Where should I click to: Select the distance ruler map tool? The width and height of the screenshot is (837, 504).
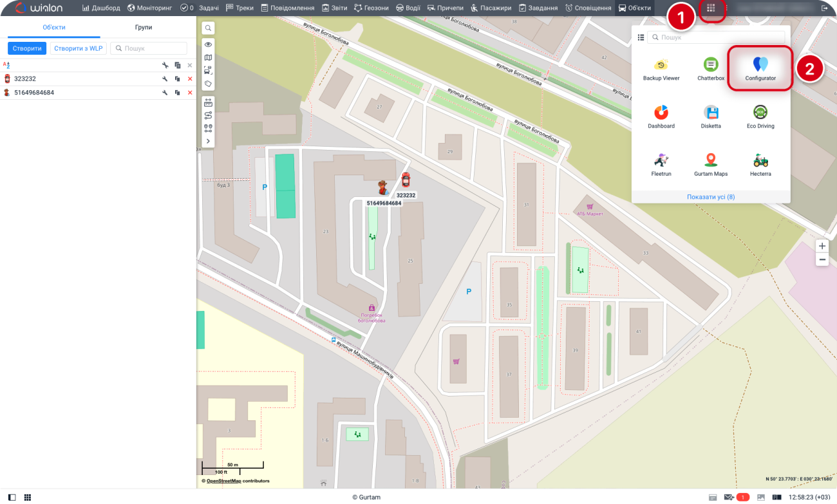point(208,102)
